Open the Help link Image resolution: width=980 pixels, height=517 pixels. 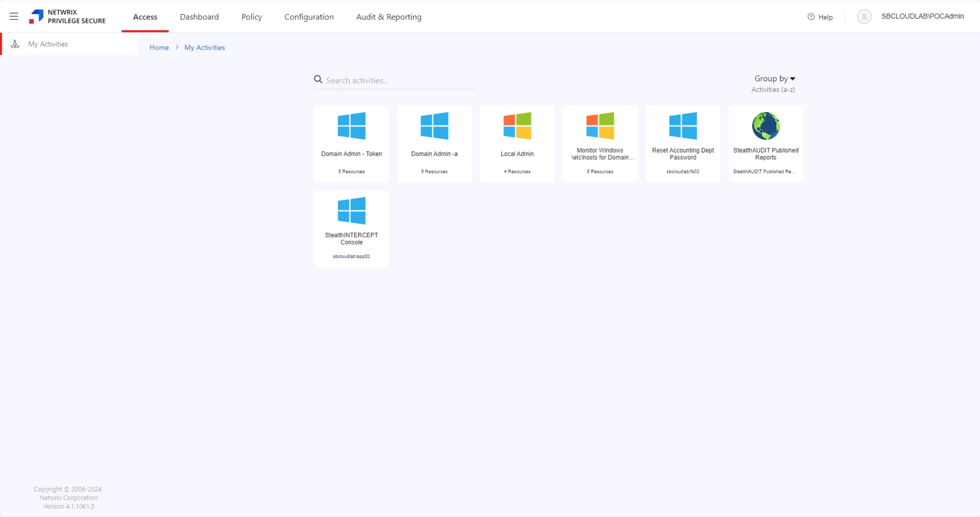[826, 17]
